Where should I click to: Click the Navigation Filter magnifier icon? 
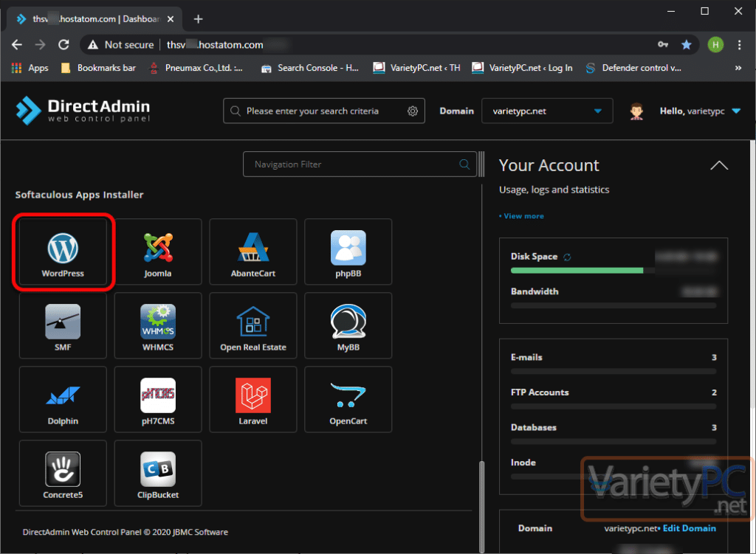pyautogui.click(x=464, y=165)
